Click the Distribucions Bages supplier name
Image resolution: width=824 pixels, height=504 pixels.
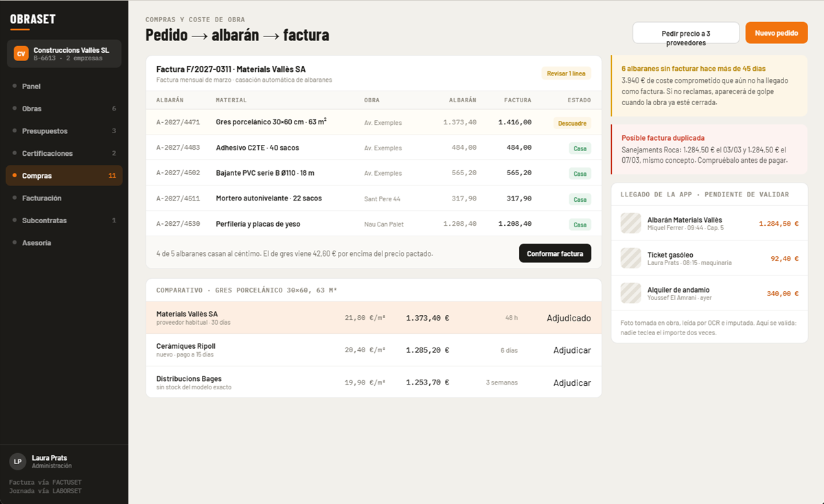click(x=189, y=379)
